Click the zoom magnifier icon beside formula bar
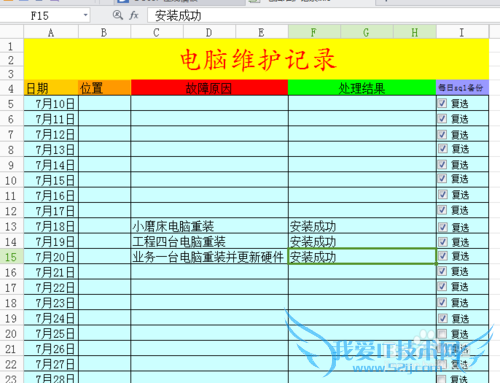This screenshot has height=383, width=500. [x=117, y=15]
